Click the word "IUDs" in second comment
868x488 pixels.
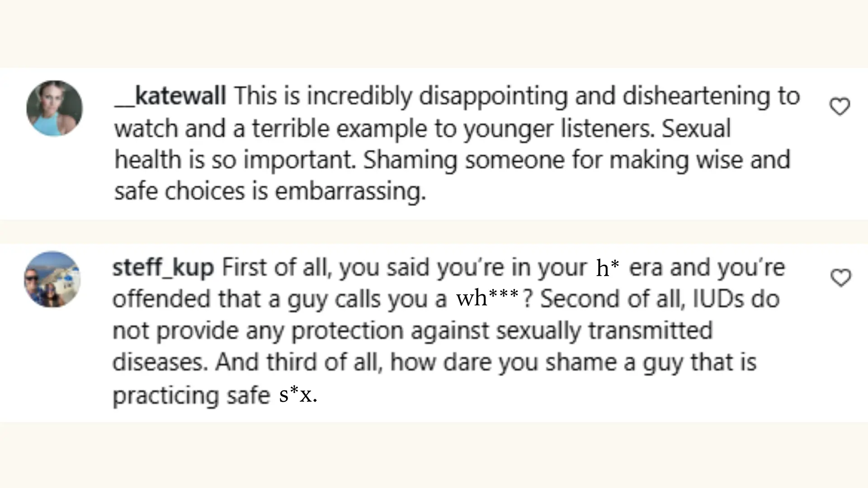pos(713,299)
